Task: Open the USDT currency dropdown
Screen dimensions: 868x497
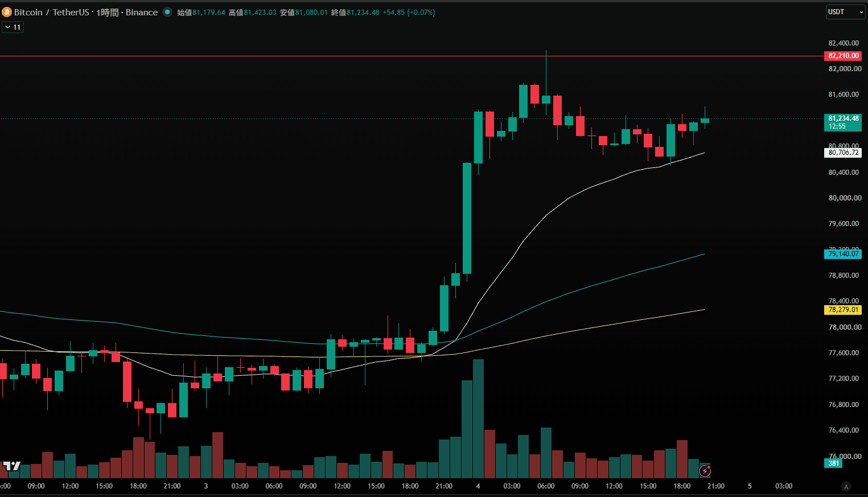Action: coord(845,12)
